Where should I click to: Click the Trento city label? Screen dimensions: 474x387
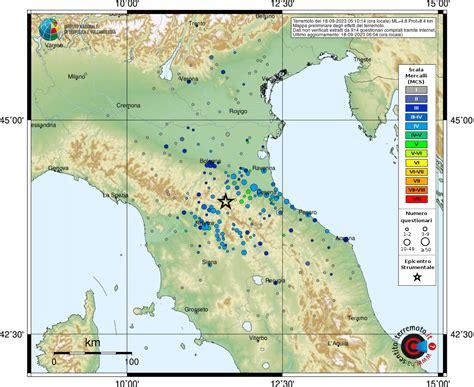[197, 23]
